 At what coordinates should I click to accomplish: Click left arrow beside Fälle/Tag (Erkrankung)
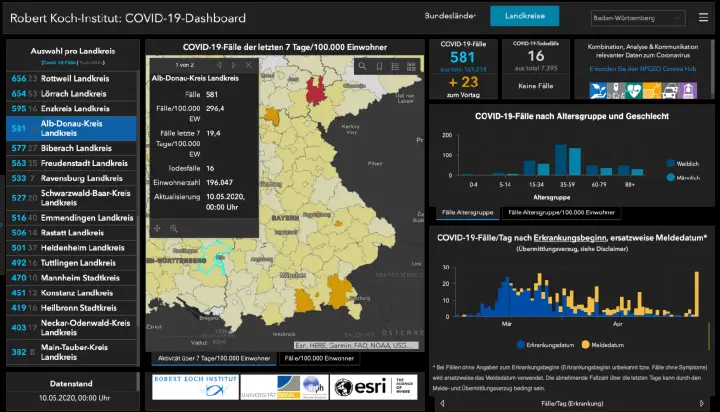click(440, 403)
